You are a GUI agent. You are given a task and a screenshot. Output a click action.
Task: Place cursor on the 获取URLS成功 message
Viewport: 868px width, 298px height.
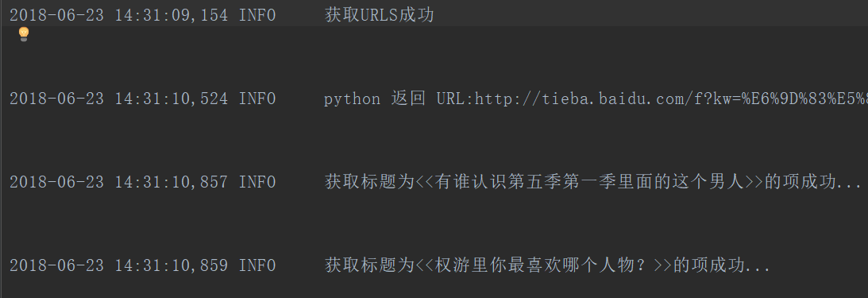pyautogui.click(x=379, y=15)
